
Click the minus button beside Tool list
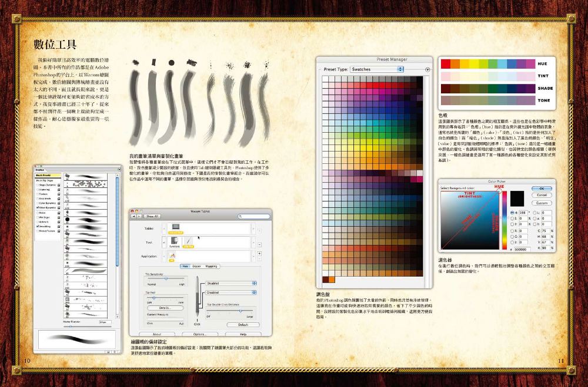259,245
